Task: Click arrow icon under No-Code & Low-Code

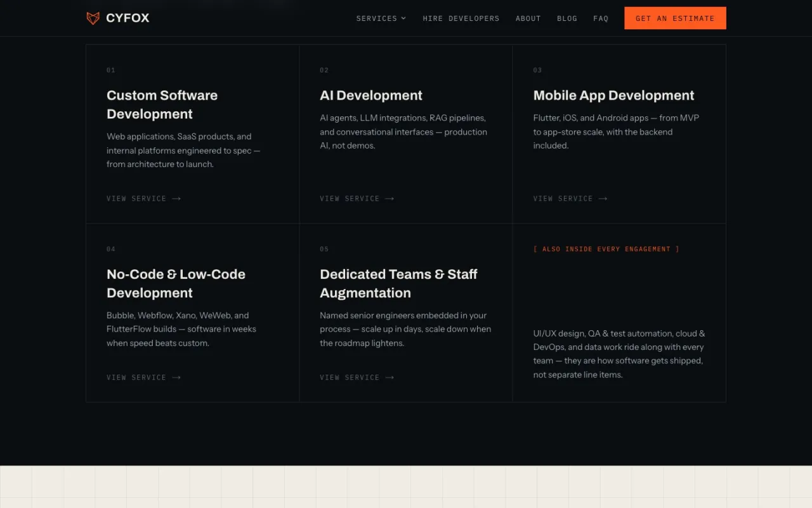Action: click(x=176, y=378)
